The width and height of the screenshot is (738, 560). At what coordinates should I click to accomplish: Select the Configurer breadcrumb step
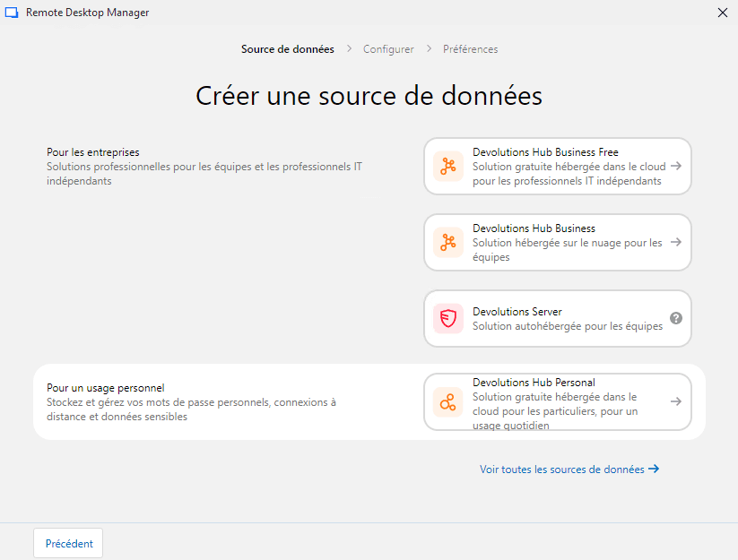pyautogui.click(x=388, y=49)
